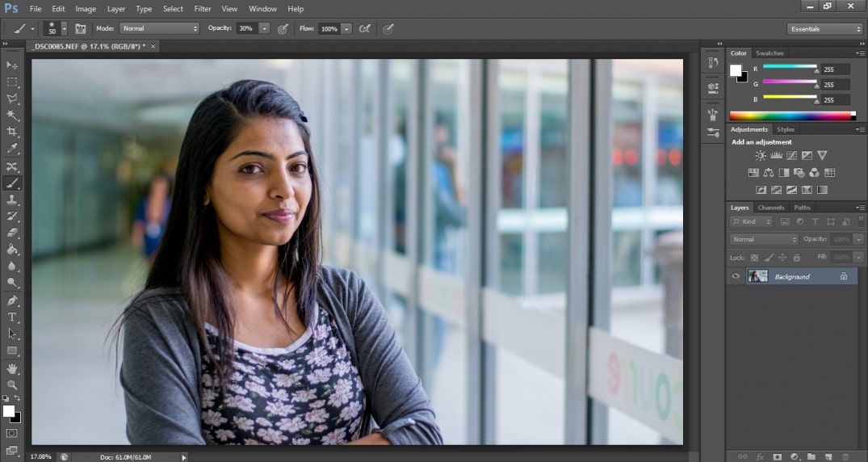Open the brush Opacity slider dropdown
The height and width of the screenshot is (462, 868).
265,28
